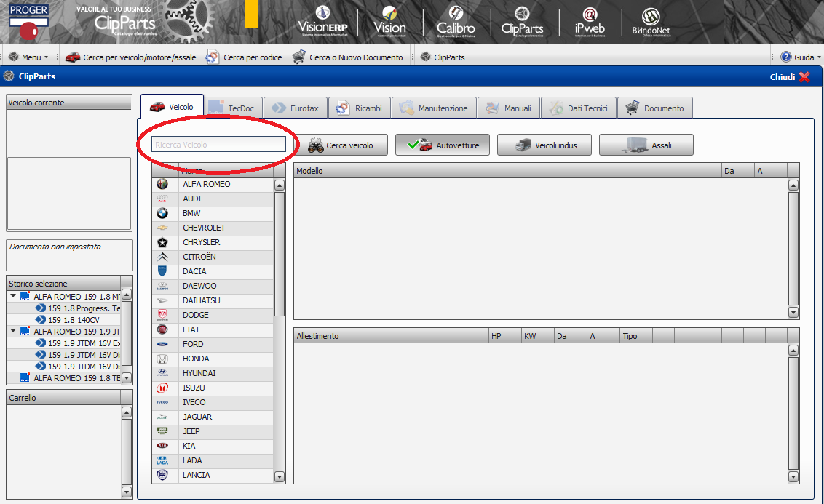Sort models by the Modello column header
Viewport: 824px width, 504px height.
pyautogui.click(x=507, y=171)
